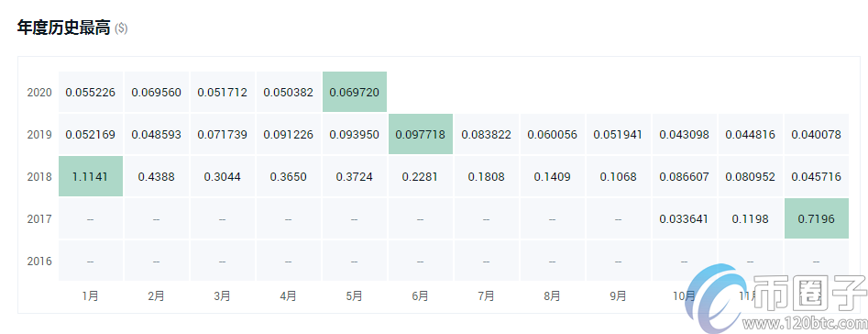Select the 2018 year row label
The height and width of the screenshot is (334, 868).
pyautogui.click(x=39, y=177)
